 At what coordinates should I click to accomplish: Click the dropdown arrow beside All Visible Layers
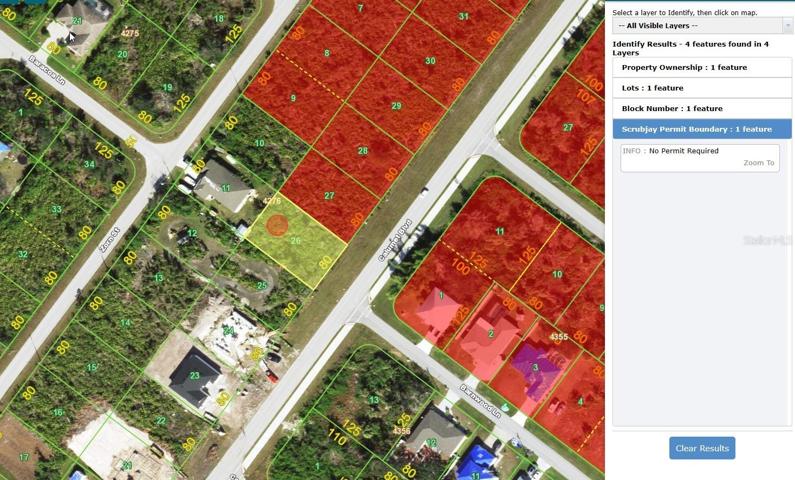(787, 25)
